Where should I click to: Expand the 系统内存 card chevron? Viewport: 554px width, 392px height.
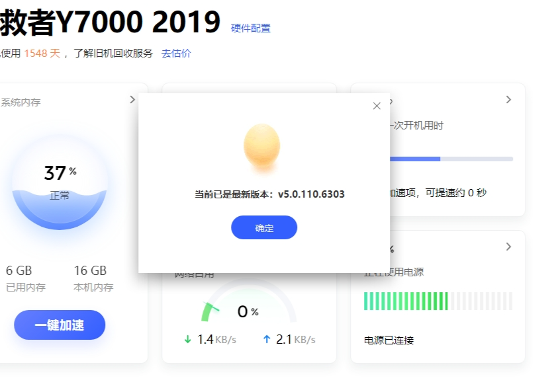(x=132, y=100)
